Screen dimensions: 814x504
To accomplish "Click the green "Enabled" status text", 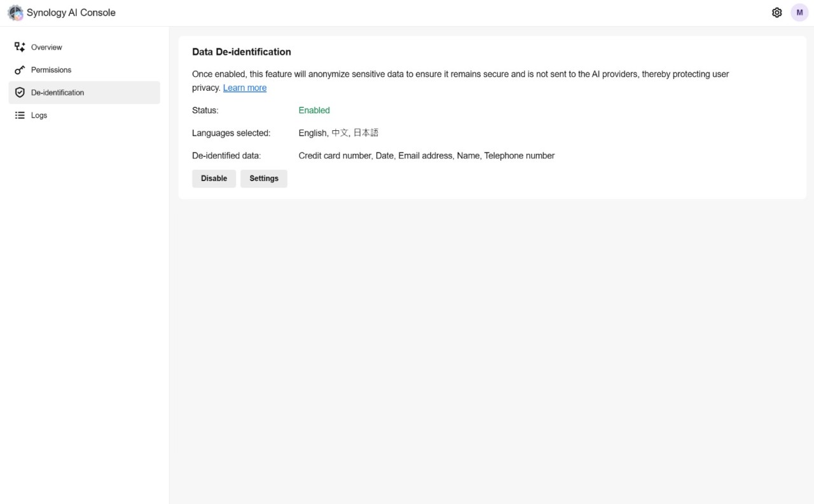I will [314, 111].
